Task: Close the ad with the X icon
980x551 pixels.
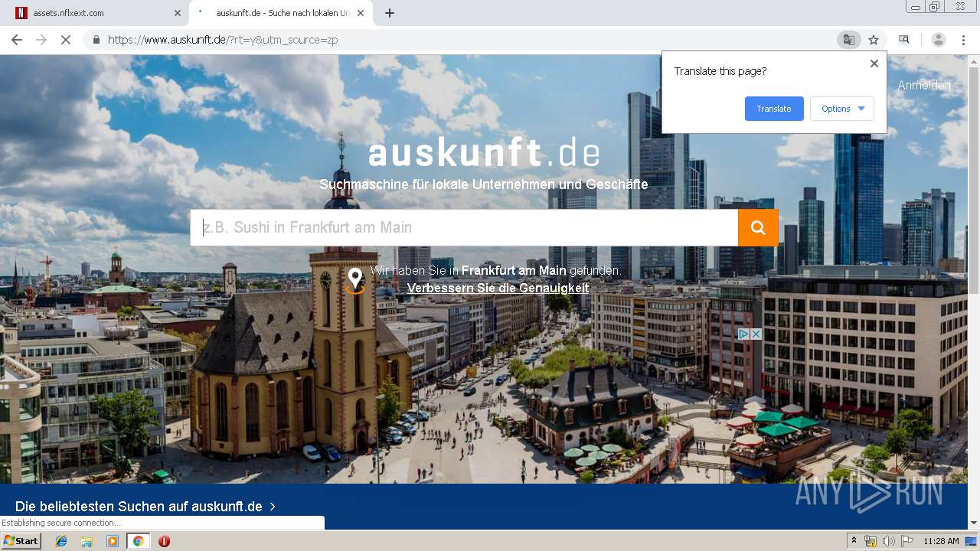Action: tap(756, 334)
